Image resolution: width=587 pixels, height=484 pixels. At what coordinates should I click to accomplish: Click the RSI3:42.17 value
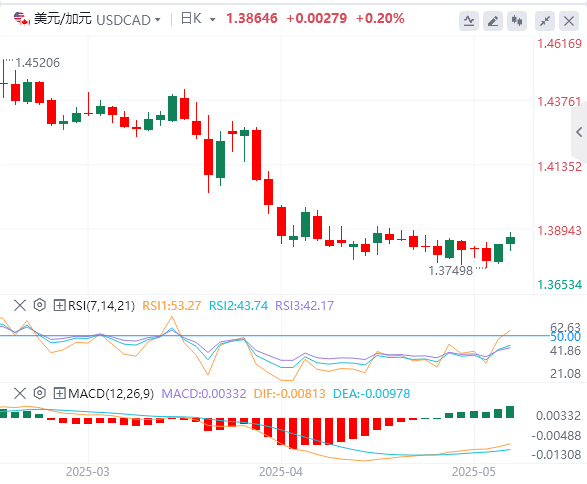pos(304,306)
